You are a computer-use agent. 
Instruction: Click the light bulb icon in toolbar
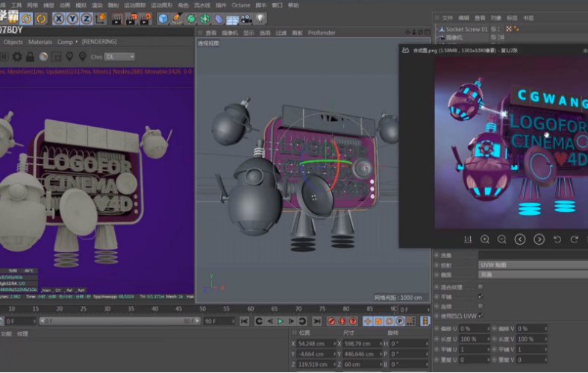click(260, 18)
